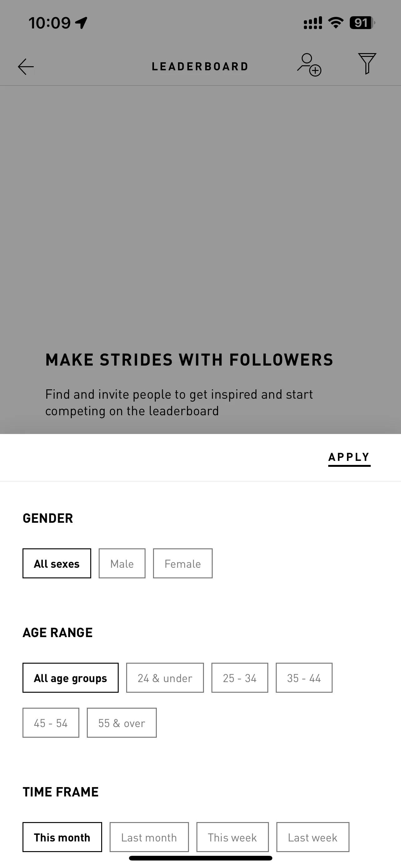This screenshot has height=868, width=401.
Task: Set time frame to Last month
Action: 149,837
